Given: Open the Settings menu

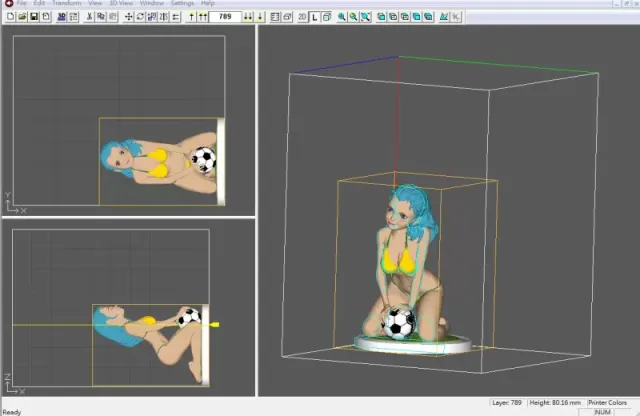Looking at the screenshot, I should pos(182,3).
